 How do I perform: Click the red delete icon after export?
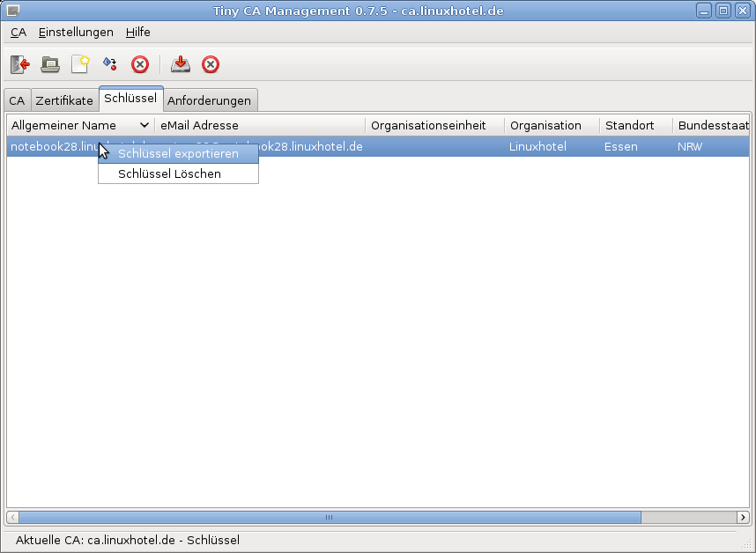pyautogui.click(x=211, y=64)
